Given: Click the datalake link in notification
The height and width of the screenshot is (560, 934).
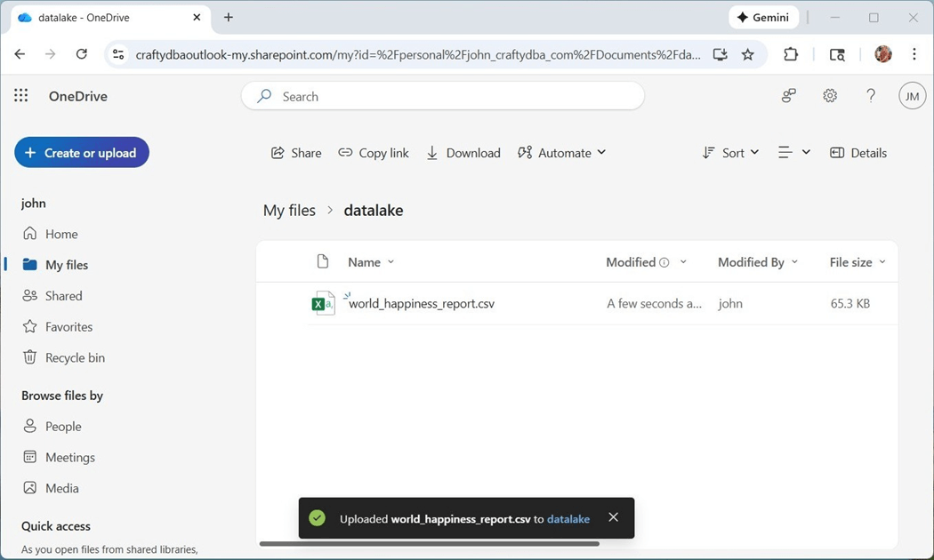Looking at the screenshot, I should (568, 519).
